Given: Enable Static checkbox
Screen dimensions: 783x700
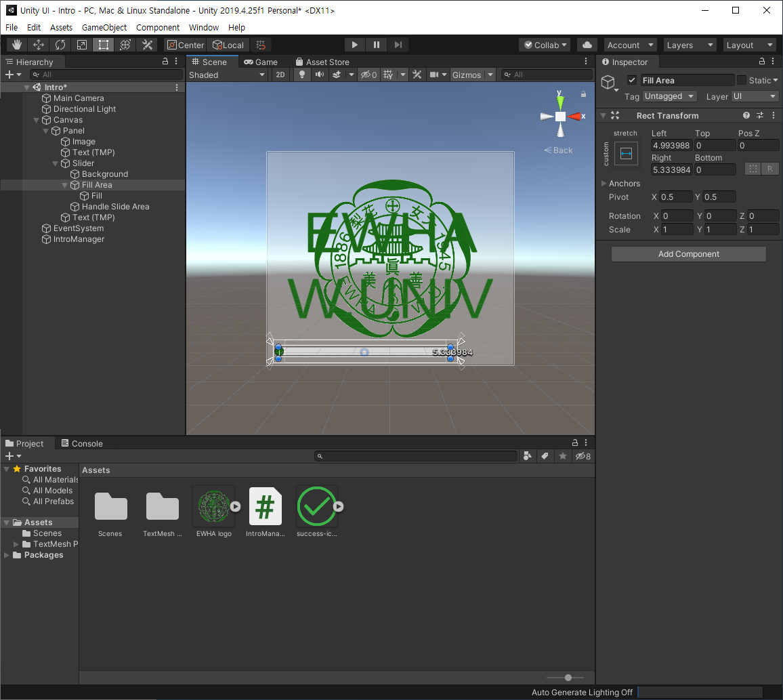Looking at the screenshot, I should coord(742,80).
